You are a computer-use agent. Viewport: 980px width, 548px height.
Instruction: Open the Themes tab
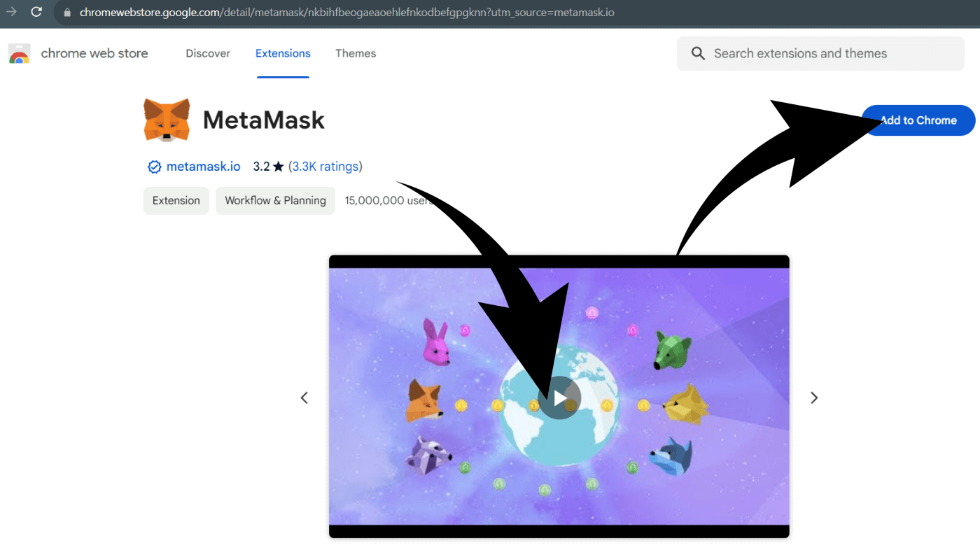(x=356, y=53)
